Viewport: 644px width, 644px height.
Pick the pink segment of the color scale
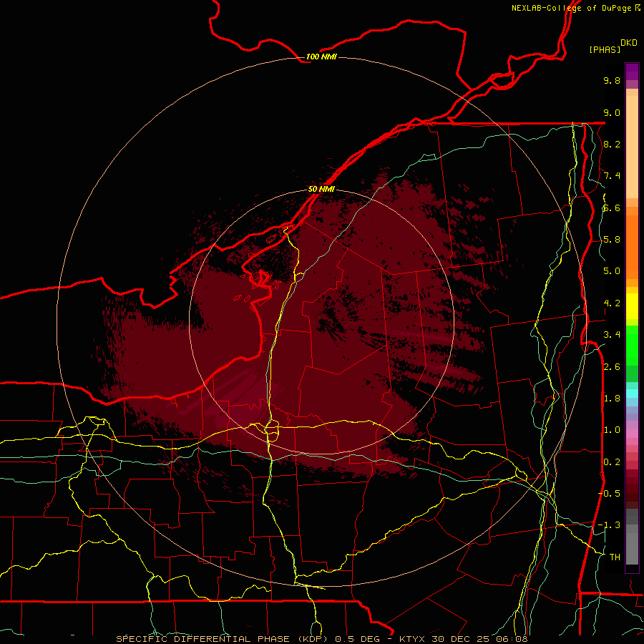click(632, 434)
